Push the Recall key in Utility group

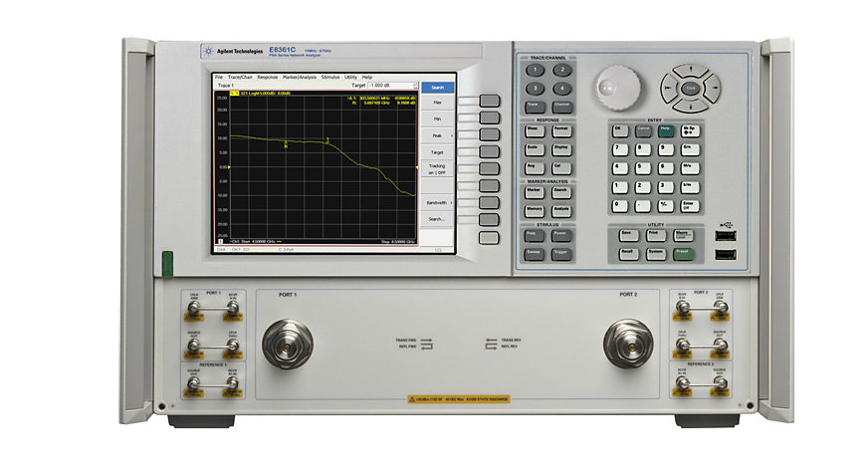[x=628, y=254]
